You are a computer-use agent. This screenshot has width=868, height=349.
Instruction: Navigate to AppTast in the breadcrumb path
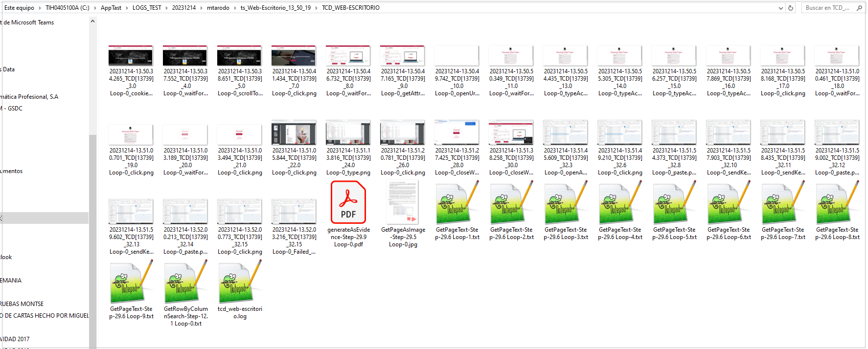coord(111,8)
